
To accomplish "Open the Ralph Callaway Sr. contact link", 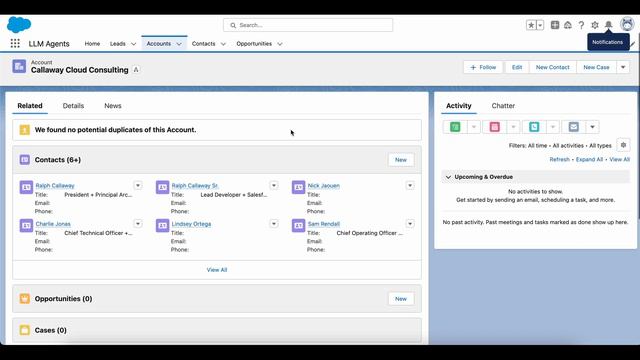I will pyautogui.click(x=195, y=185).
